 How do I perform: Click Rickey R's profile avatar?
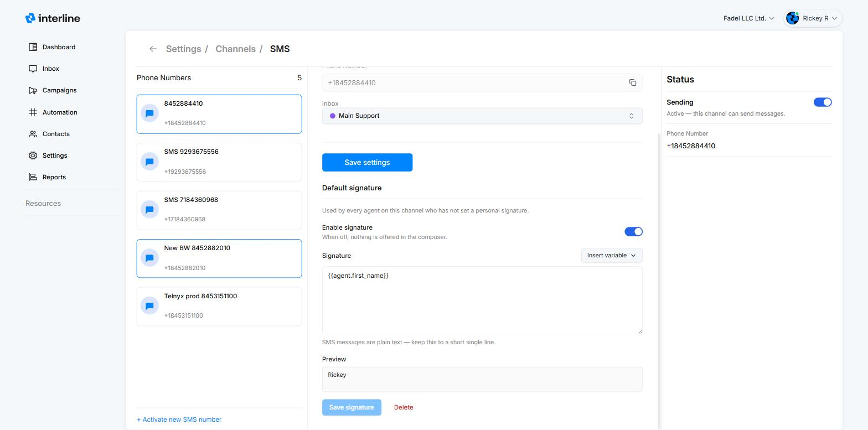(x=793, y=18)
